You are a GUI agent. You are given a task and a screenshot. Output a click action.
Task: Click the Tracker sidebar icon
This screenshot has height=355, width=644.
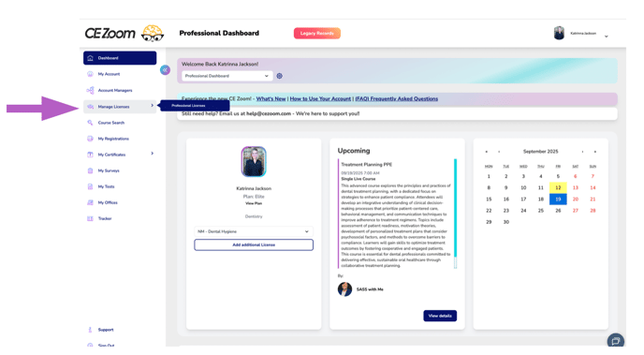click(x=90, y=218)
